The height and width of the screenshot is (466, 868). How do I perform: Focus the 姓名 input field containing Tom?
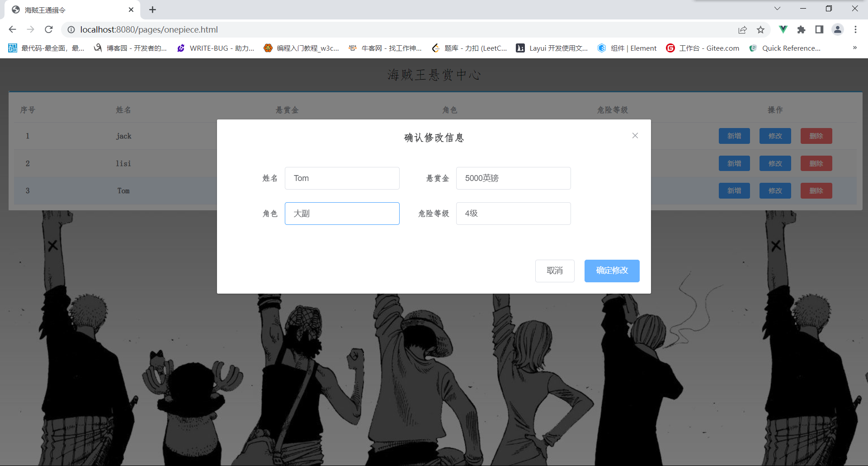342,178
